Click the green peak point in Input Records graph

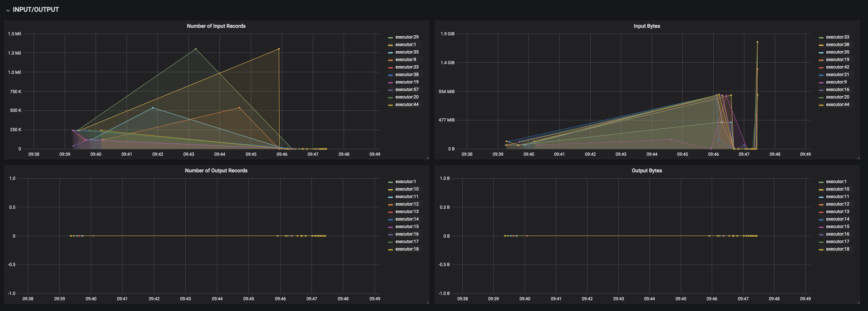pos(196,49)
